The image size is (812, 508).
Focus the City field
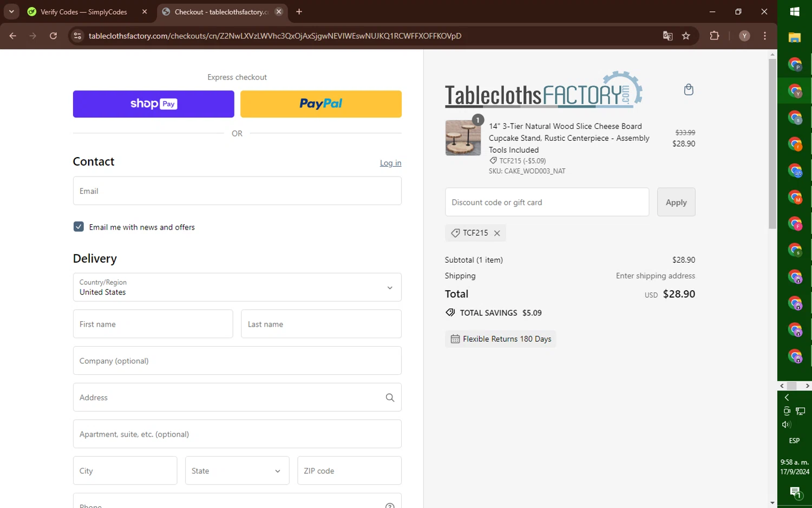click(125, 471)
